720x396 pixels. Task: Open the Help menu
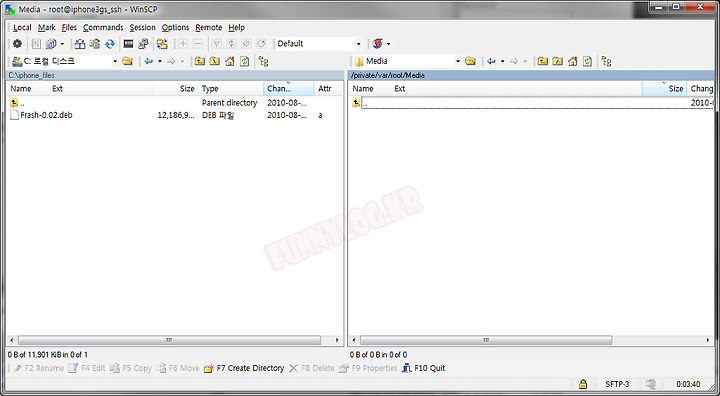coord(236,28)
